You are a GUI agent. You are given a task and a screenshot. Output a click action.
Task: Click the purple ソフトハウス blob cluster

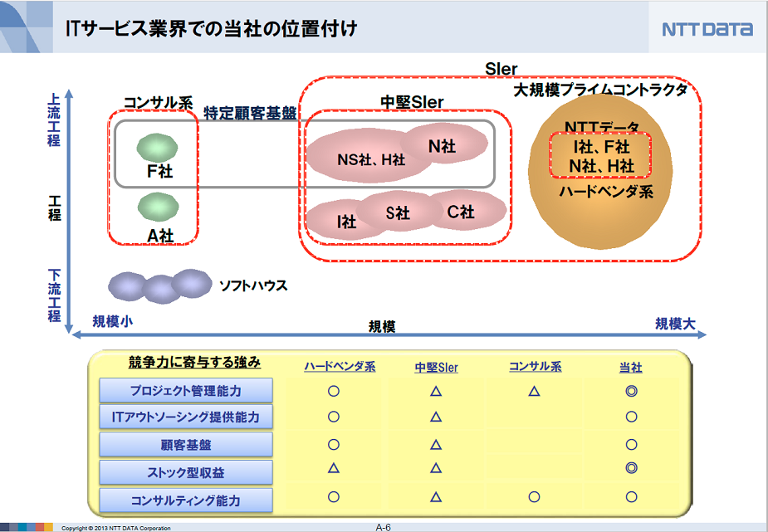(160, 286)
